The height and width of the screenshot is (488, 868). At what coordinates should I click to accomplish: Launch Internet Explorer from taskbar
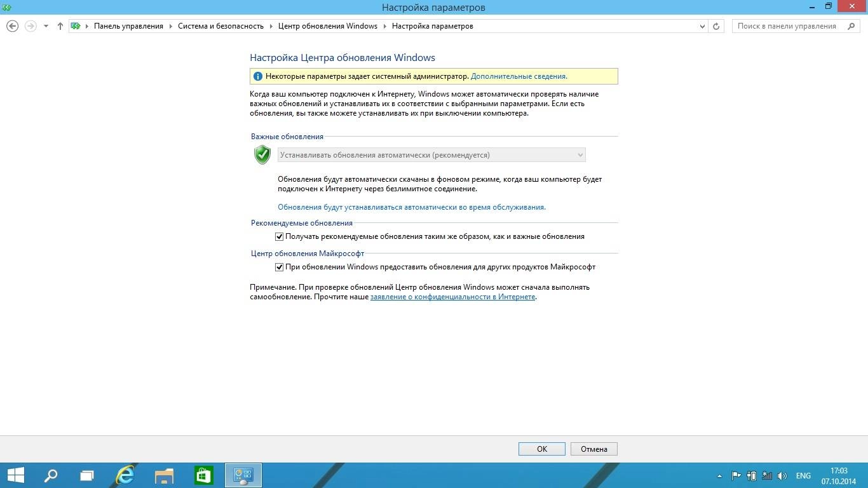pyautogui.click(x=126, y=475)
